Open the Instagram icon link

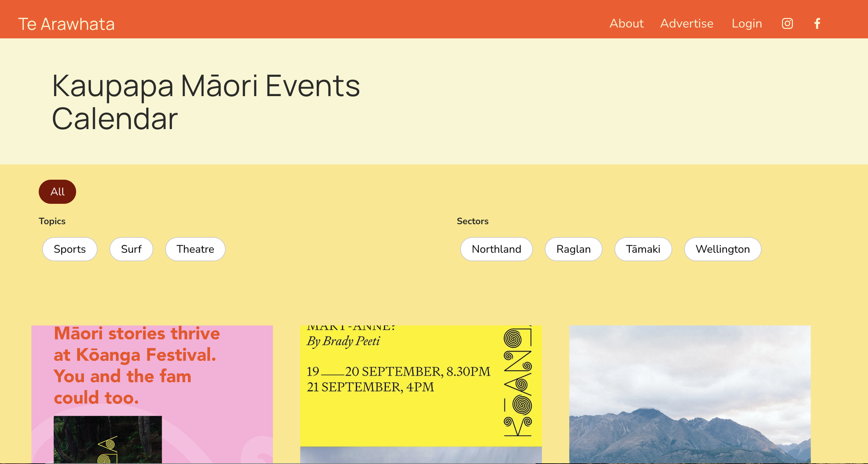pyautogui.click(x=787, y=24)
